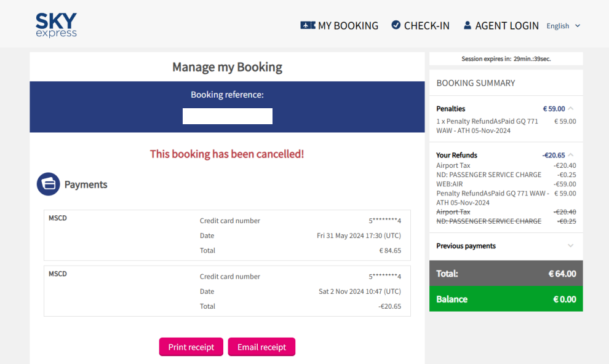Open the My Booking menu item

(348, 26)
